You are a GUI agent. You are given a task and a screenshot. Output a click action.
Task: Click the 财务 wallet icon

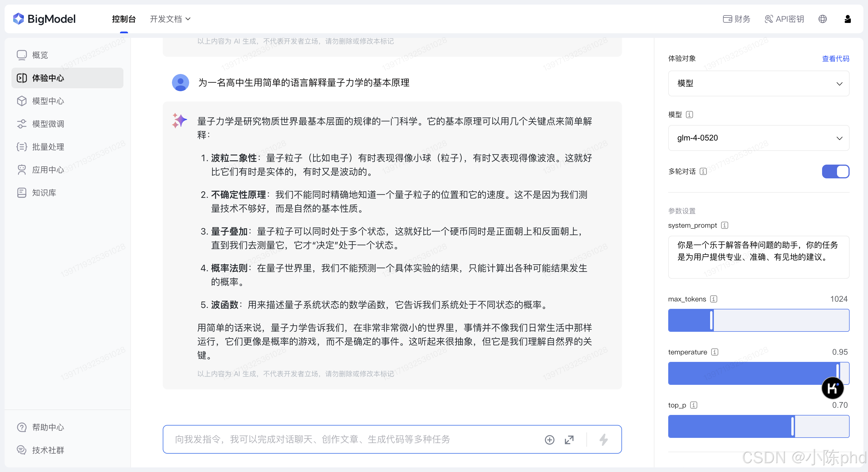point(727,19)
